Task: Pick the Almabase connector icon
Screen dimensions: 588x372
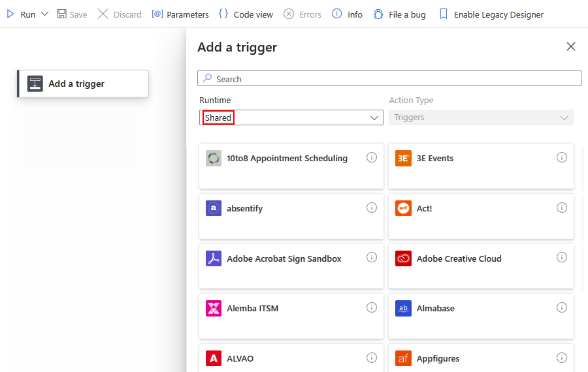Action: point(403,309)
